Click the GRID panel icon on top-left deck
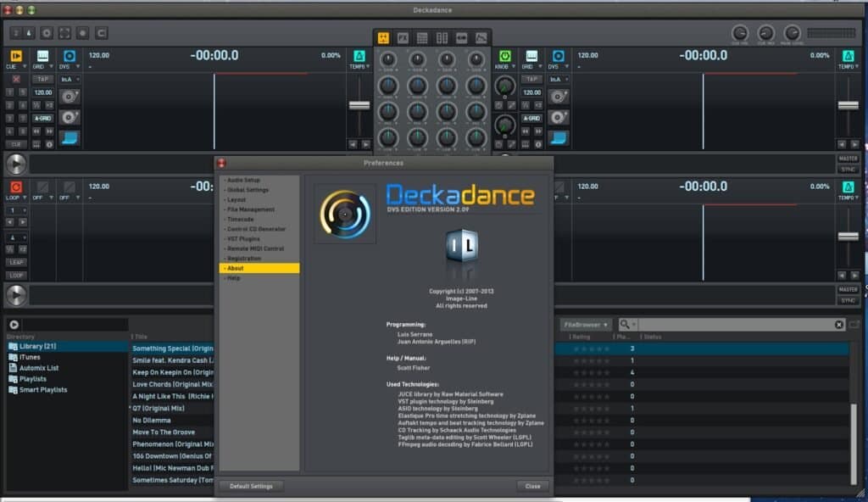The image size is (868, 502). pyautogui.click(x=42, y=55)
